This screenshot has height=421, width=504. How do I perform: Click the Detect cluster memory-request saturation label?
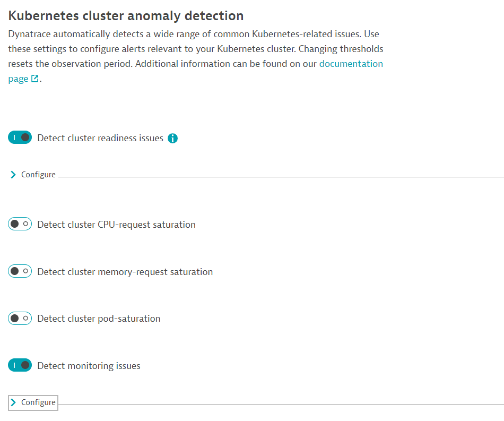tap(125, 272)
